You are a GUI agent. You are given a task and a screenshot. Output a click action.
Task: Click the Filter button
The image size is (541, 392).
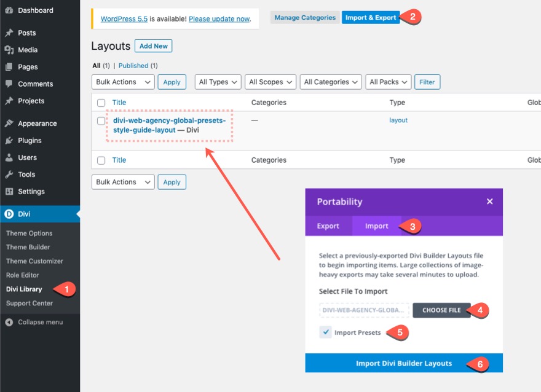point(427,82)
